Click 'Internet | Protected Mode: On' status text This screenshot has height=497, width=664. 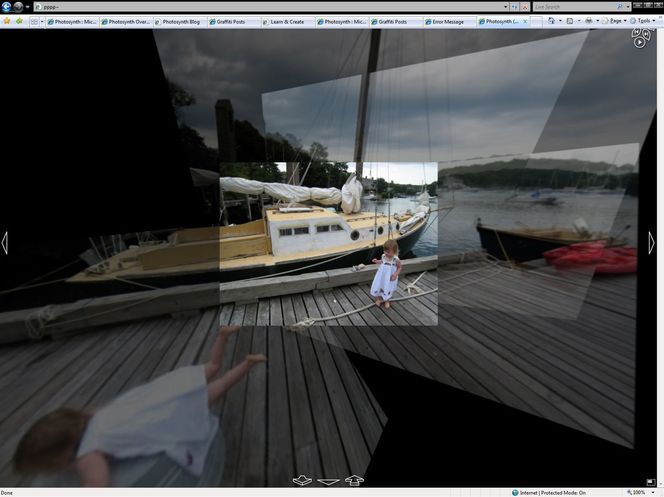click(553, 493)
